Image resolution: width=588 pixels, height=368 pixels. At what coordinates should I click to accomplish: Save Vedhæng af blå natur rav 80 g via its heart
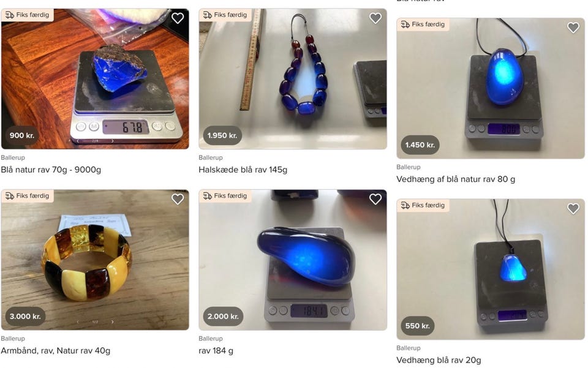tap(573, 28)
